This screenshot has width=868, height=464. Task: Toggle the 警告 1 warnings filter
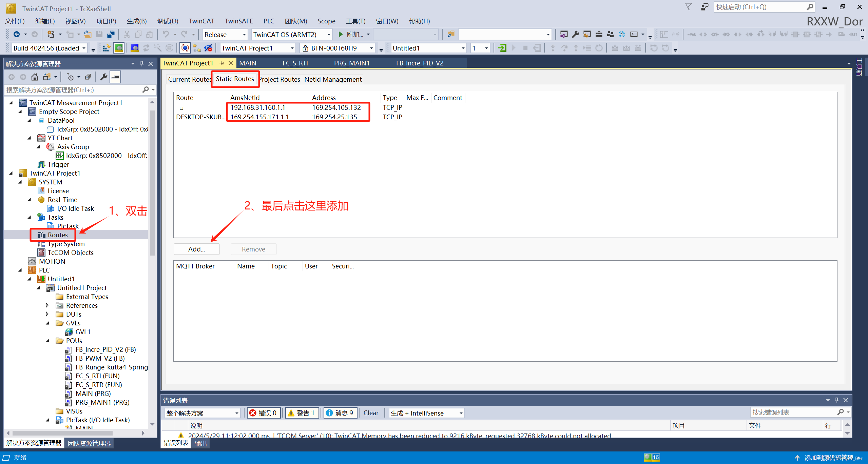302,413
